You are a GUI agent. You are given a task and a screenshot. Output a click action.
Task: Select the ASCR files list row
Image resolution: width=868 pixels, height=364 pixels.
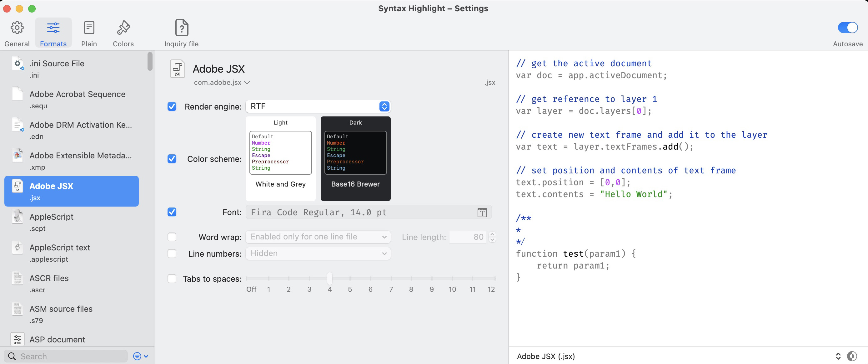point(72,283)
